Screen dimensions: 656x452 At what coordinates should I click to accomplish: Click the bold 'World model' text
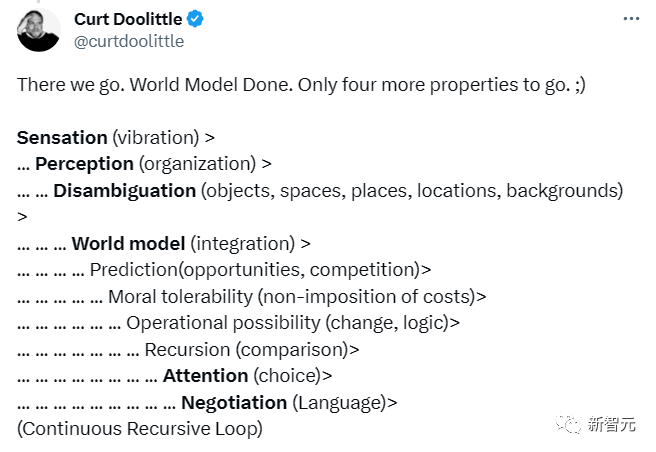(x=128, y=244)
